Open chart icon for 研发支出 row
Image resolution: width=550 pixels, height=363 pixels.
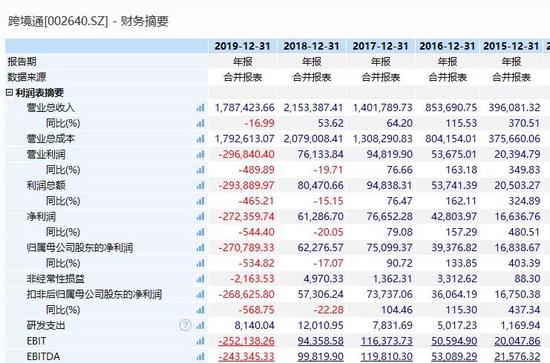pos(200,325)
